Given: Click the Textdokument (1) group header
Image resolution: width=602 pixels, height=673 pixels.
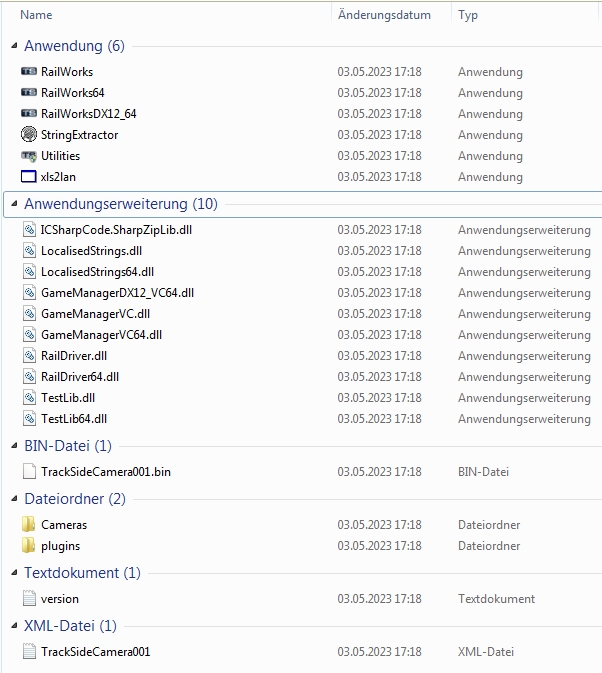Looking at the screenshot, I should click(x=82, y=573).
